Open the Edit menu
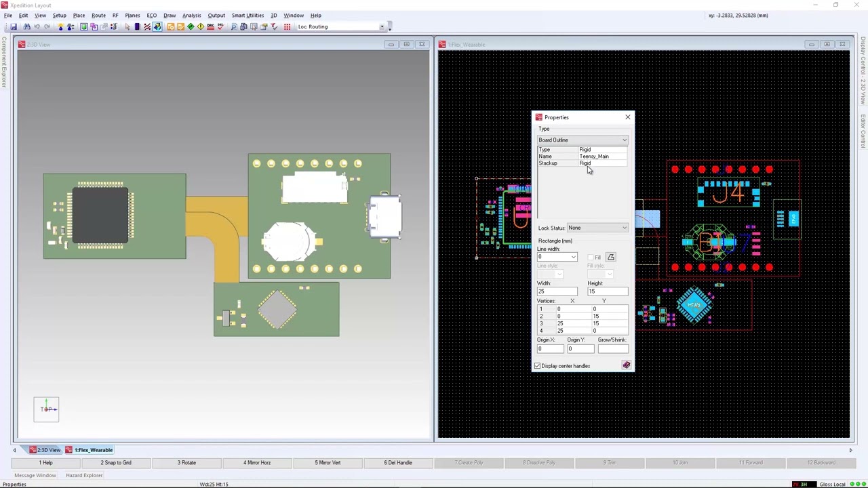This screenshot has width=868, height=488. pyautogui.click(x=23, y=15)
